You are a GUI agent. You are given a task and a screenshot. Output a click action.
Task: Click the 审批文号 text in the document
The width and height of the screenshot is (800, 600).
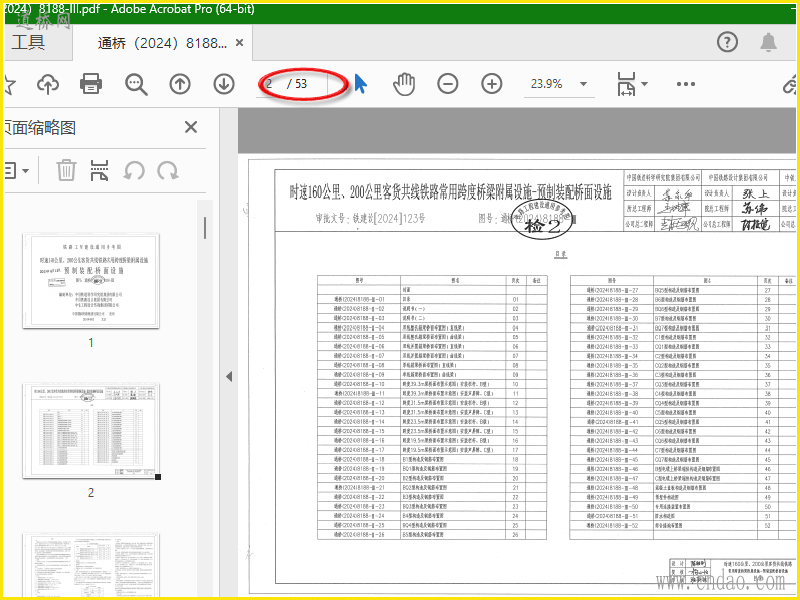(x=371, y=219)
